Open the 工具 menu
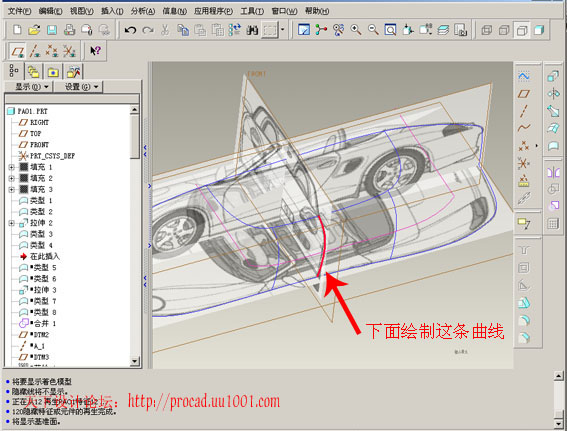Screen dimensions: 567x431 point(252,11)
